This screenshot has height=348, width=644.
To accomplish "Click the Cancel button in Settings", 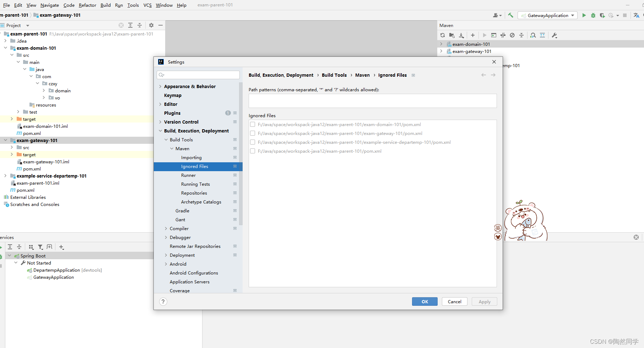I will pos(455,301).
